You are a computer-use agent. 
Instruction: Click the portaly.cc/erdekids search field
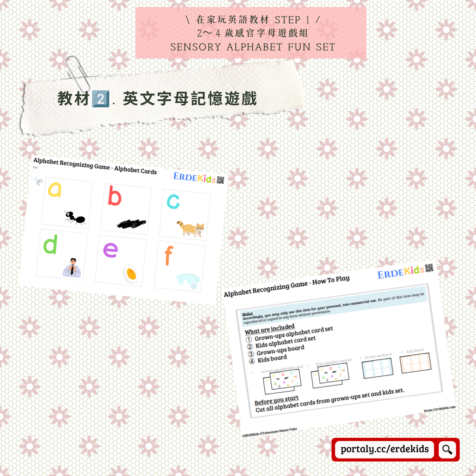(385, 449)
